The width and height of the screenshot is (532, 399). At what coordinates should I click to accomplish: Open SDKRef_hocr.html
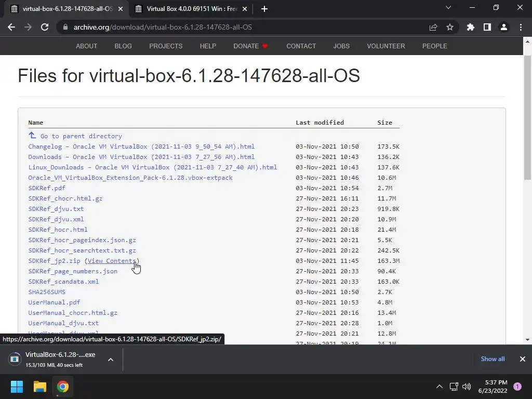pyautogui.click(x=58, y=230)
